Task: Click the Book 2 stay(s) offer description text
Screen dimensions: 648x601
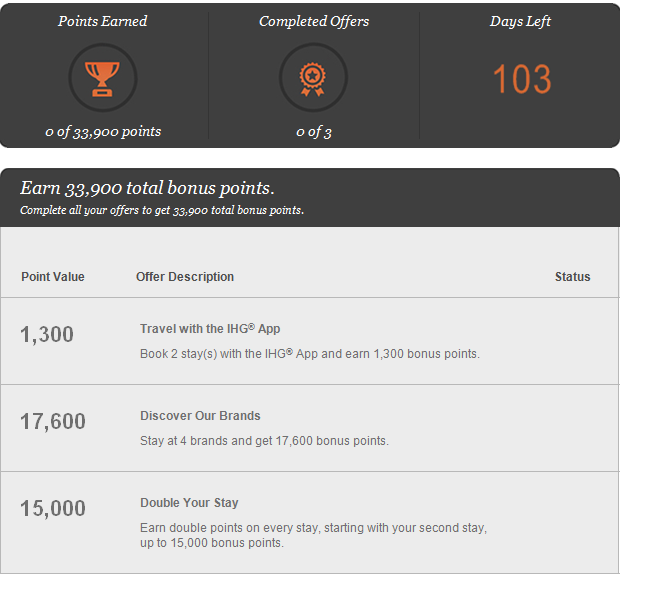Action: (310, 354)
